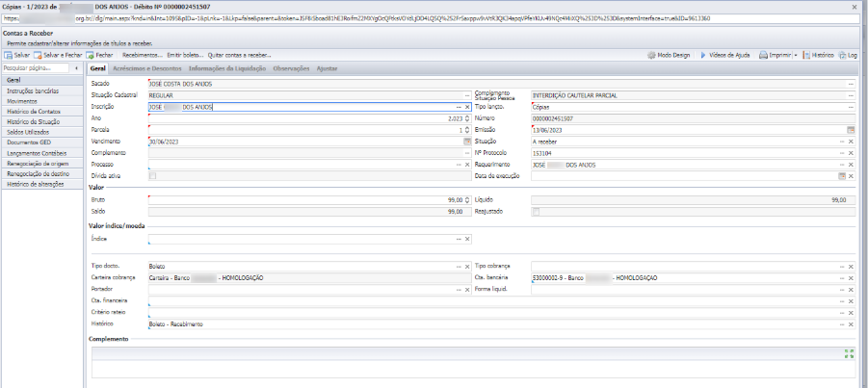Adjust the Ano year spinner
This screenshot has width=868, height=388.
pyautogui.click(x=466, y=118)
